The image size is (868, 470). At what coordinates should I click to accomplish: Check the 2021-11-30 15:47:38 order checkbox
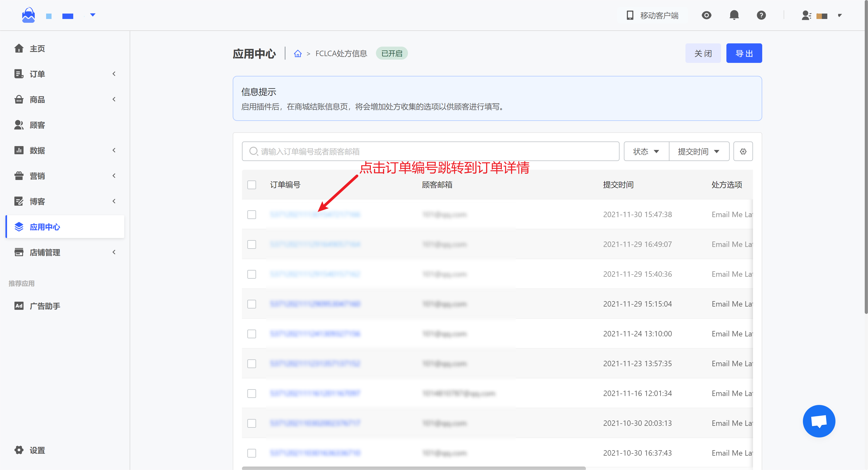pos(252,214)
